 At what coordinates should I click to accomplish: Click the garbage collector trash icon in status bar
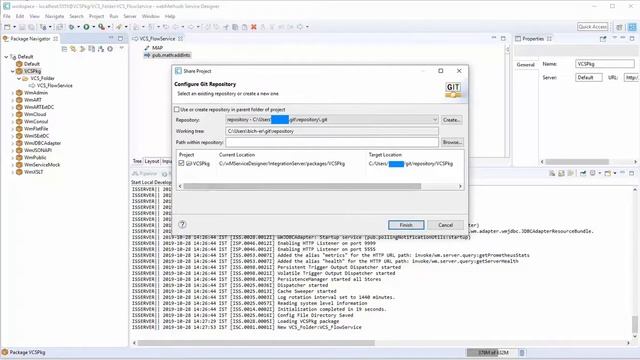tap(522, 353)
